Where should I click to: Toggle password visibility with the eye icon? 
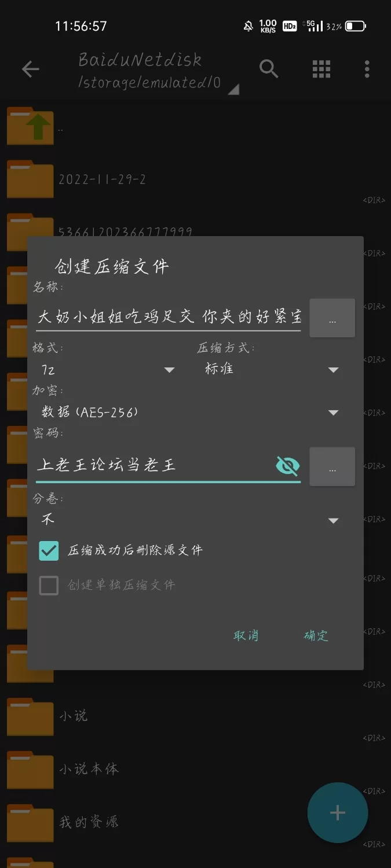pyautogui.click(x=287, y=465)
